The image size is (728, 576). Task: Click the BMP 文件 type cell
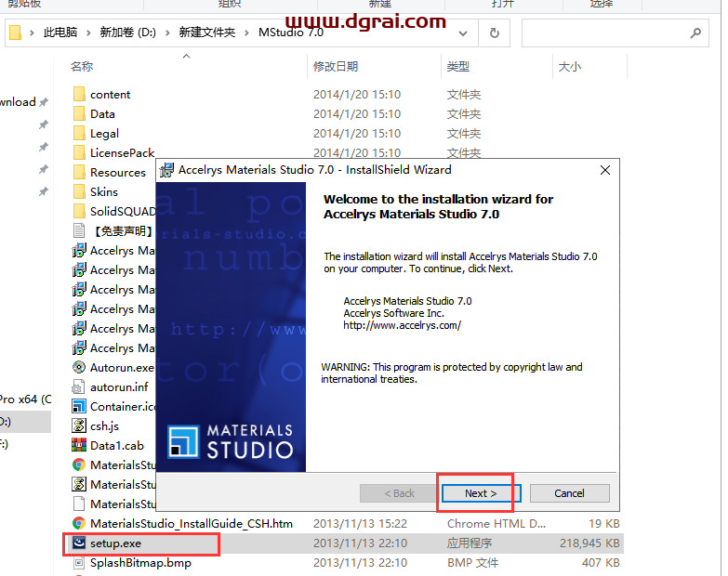[x=472, y=563]
